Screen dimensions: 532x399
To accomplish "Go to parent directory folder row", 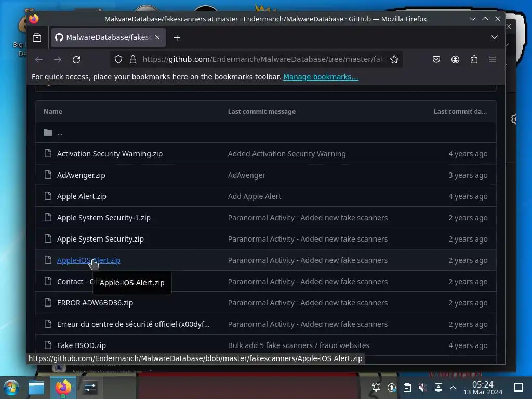I will point(265,132).
